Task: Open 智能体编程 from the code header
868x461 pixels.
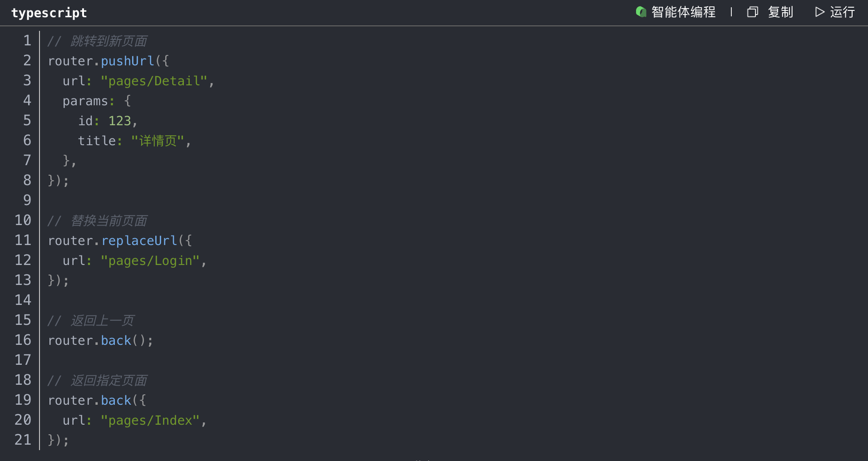Action: coord(683,12)
